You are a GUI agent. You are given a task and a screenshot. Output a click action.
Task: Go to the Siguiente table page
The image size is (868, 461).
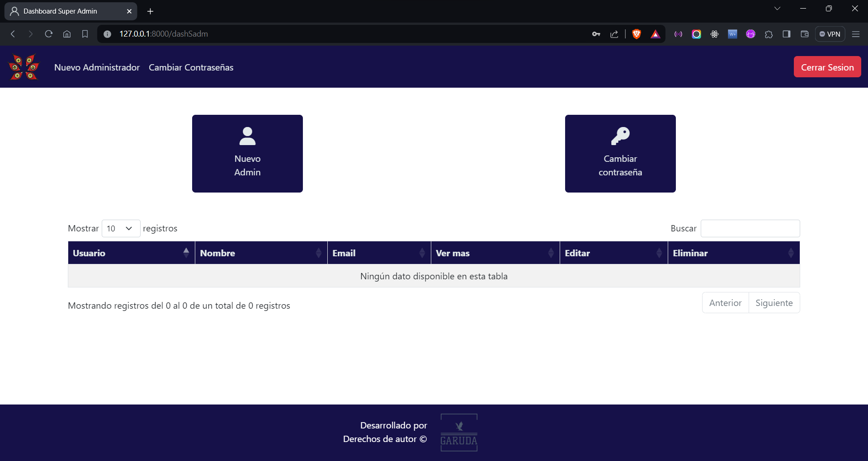click(x=774, y=303)
